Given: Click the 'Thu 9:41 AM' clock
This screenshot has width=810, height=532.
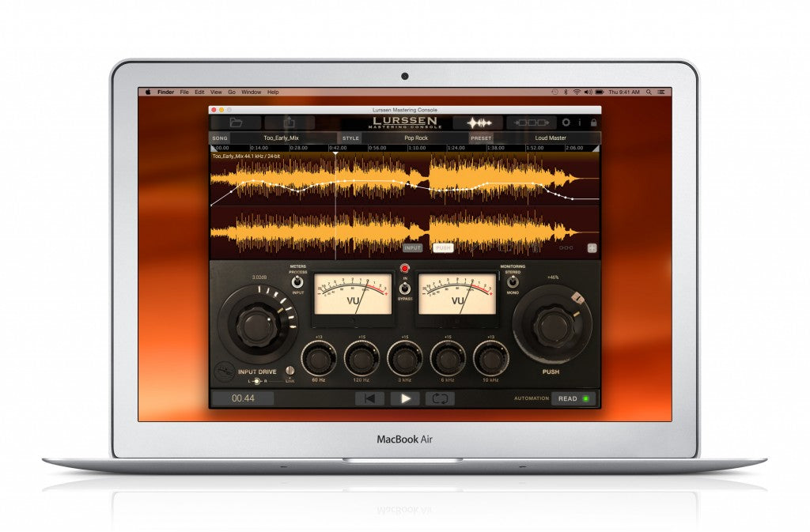Looking at the screenshot, I should point(623,92).
